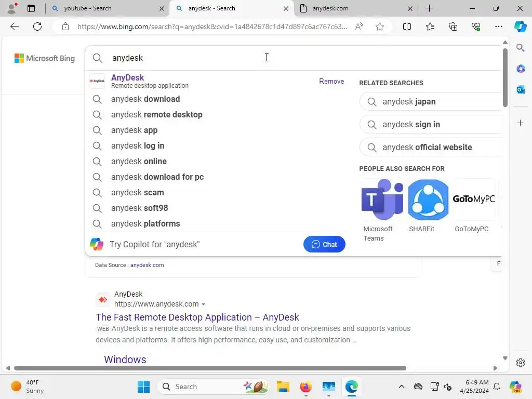Search related anydesk japan
This screenshot has width=532, height=399.
click(430, 102)
